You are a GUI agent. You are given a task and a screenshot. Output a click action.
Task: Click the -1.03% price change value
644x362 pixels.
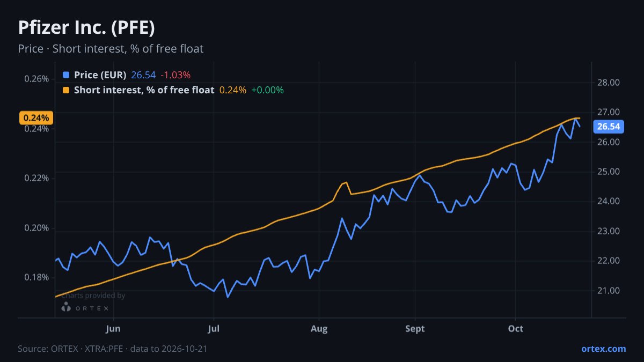175,75
